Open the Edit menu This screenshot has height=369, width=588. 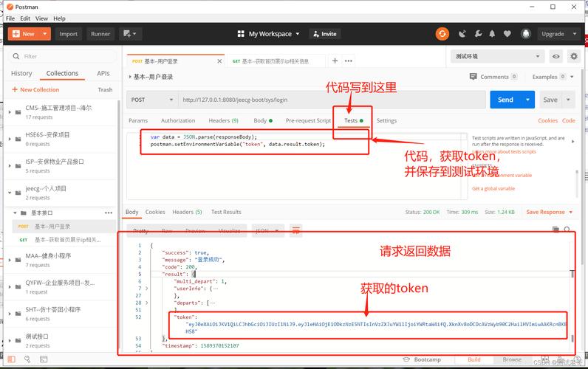click(x=25, y=18)
